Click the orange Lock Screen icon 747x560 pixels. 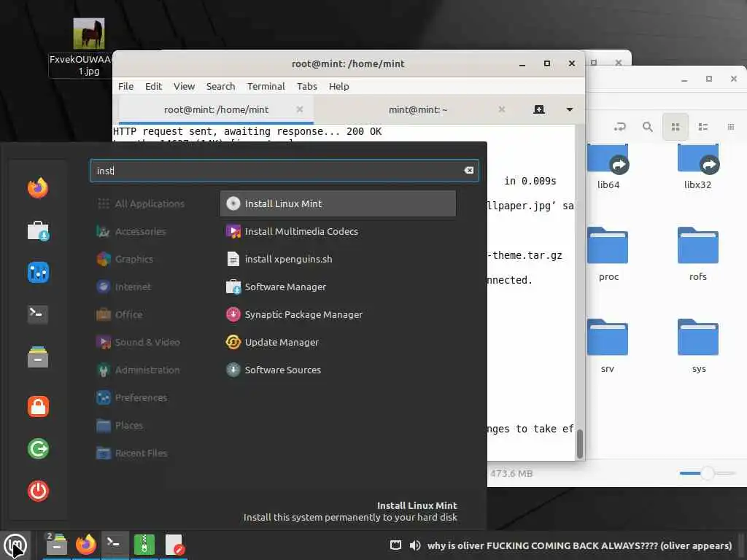[38, 407]
